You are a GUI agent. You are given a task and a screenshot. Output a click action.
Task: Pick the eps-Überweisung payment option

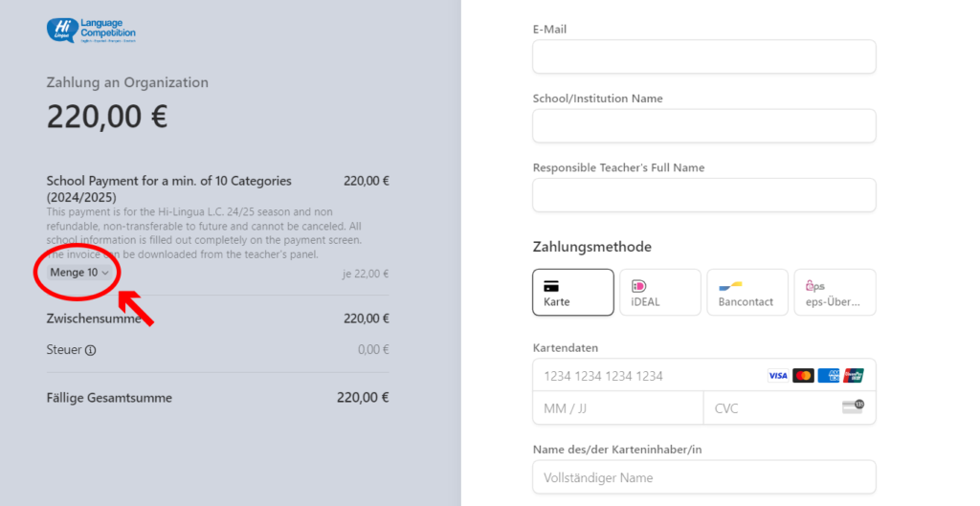[x=834, y=292]
